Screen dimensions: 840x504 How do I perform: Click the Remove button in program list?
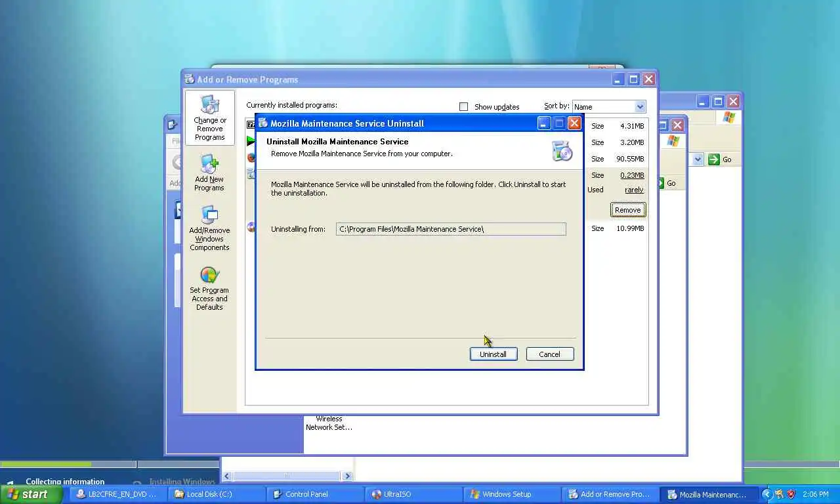(627, 210)
